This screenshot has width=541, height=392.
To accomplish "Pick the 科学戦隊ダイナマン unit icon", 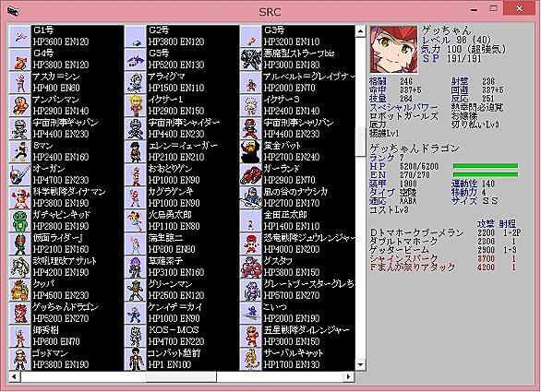I will click(x=19, y=198).
